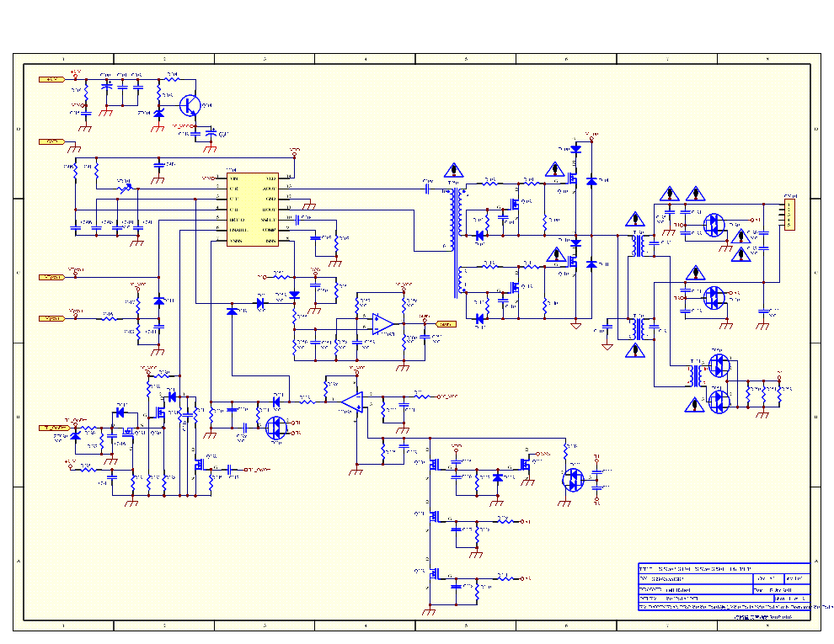
Task: Select the bottom-most MOSFET in the lower stack
Action: tap(436, 574)
